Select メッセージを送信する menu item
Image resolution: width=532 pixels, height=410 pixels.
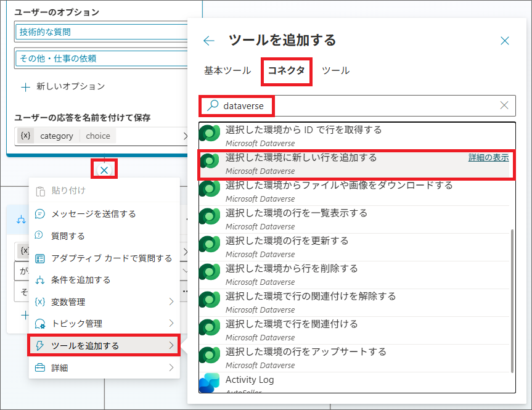point(104,214)
